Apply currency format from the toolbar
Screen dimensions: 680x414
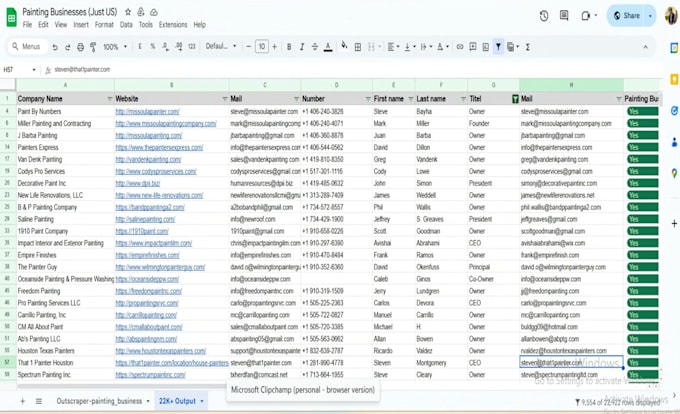click(140, 46)
